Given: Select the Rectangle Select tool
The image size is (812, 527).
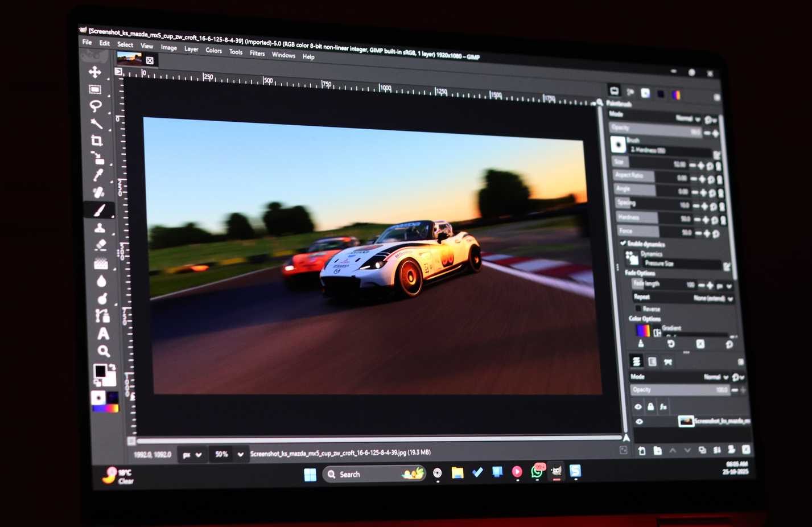Looking at the screenshot, I should [x=95, y=89].
